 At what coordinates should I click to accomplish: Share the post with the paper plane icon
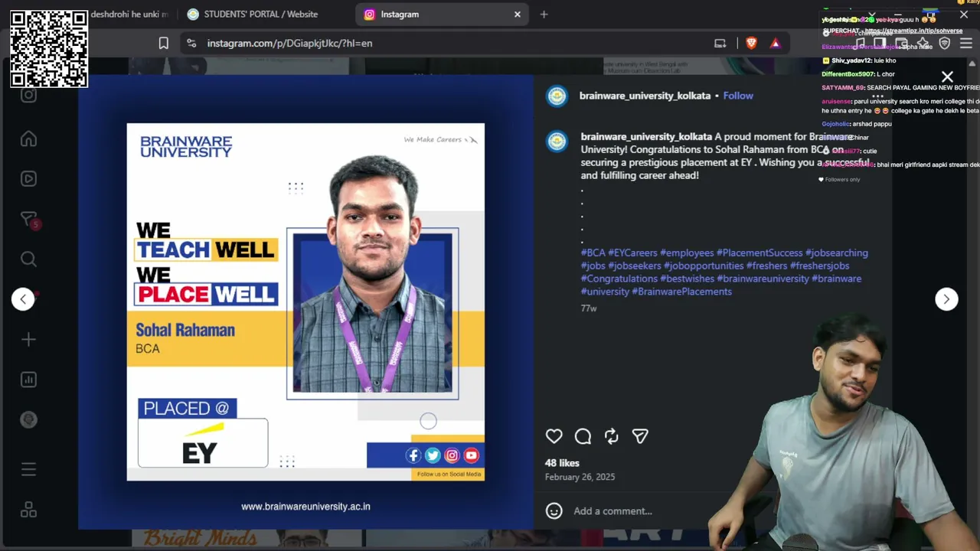tap(640, 436)
